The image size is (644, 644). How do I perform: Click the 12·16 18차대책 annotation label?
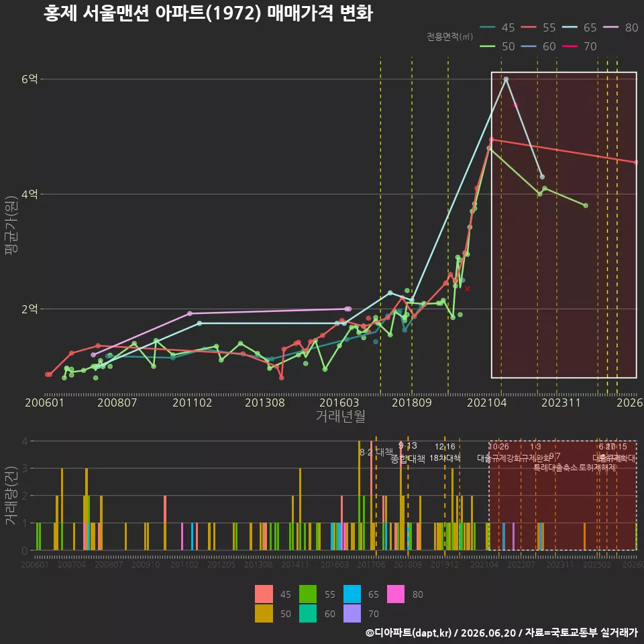[445, 452]
